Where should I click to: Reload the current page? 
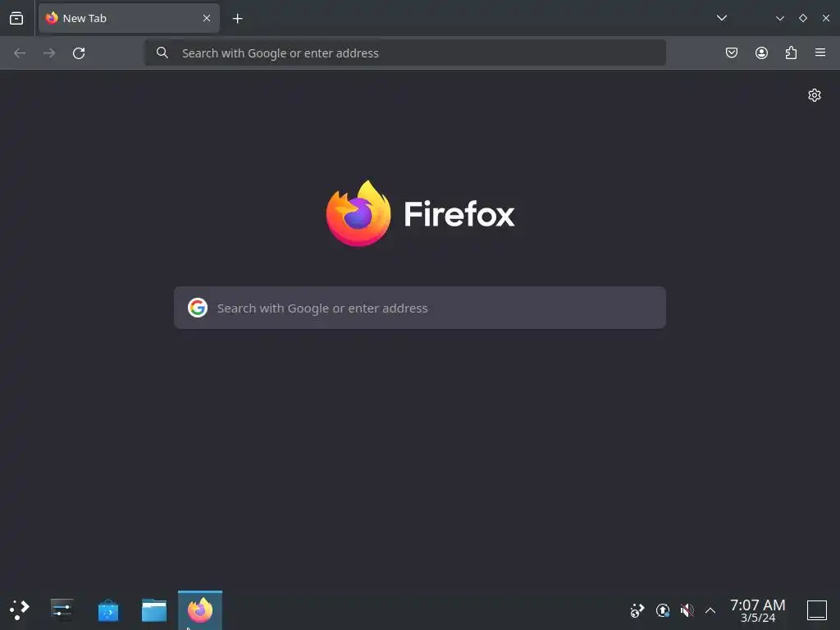point(79,53)
